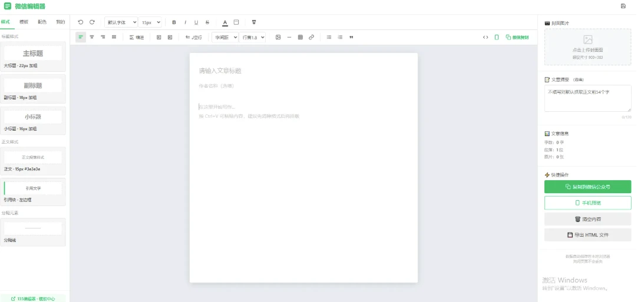Click the 正文样式 section label
The image size is (644, 302).
click(10, 142)
